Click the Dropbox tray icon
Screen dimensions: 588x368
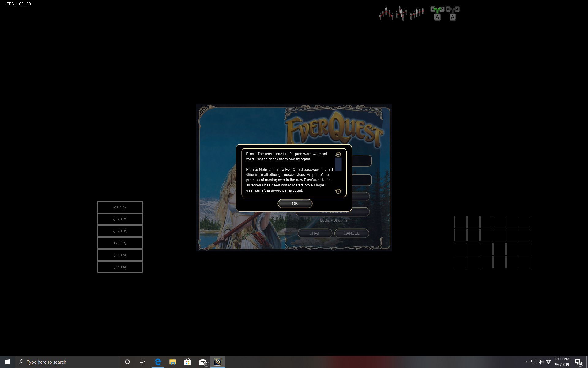(548, 362)
